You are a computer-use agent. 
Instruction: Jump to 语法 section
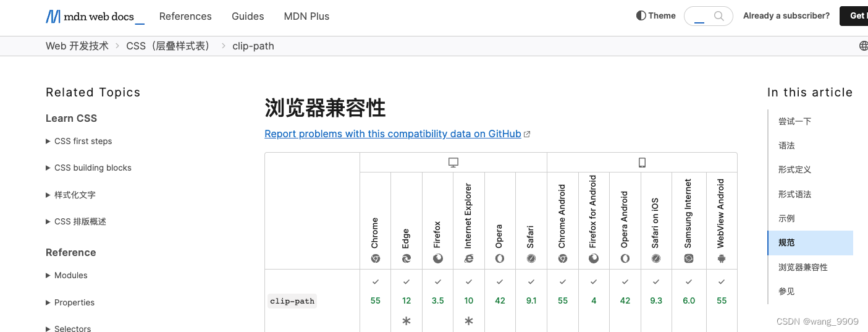tap(786, 145)
